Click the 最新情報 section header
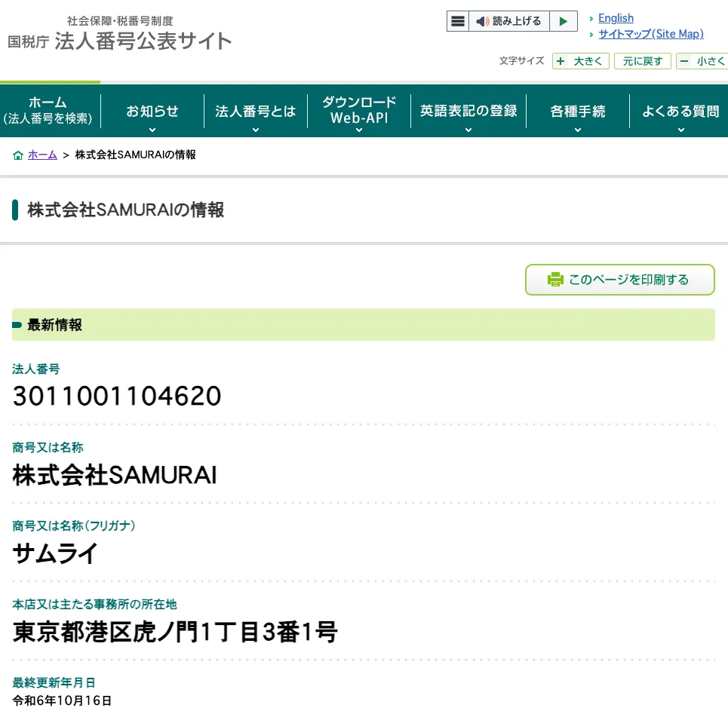Viewport: 728px width, 720px height. click(364, 325)
